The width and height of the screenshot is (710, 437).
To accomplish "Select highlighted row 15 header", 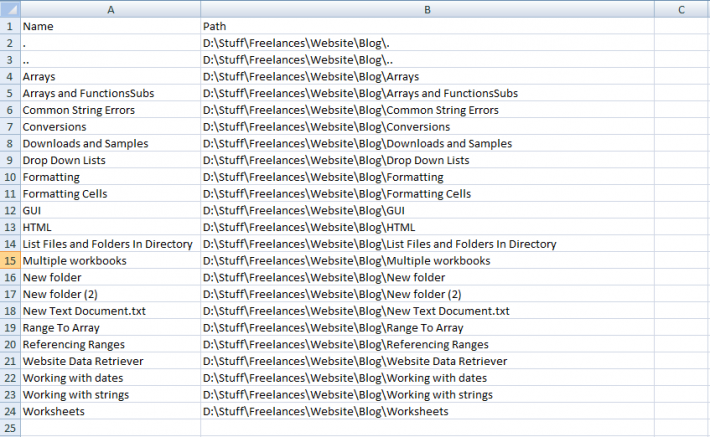I will tap(9, 260).
